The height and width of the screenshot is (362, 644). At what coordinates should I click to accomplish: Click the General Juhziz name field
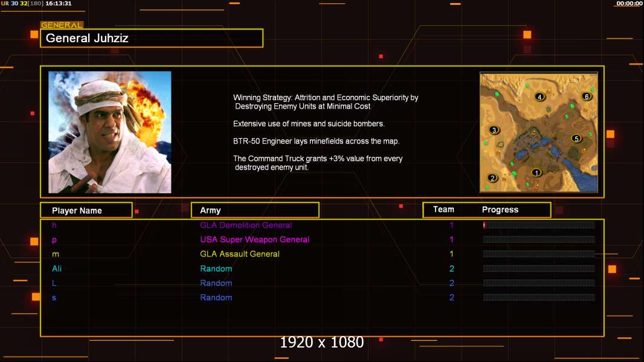152,38
